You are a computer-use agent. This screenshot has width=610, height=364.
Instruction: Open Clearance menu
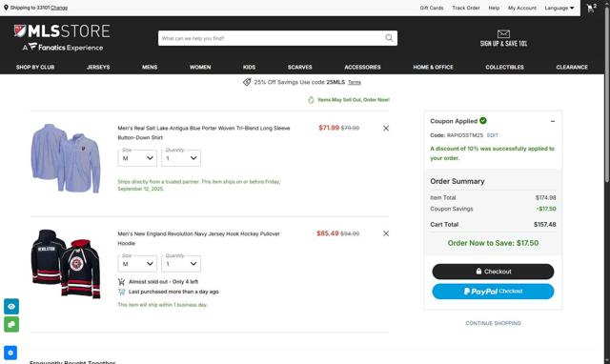click(x=572, y=67)
